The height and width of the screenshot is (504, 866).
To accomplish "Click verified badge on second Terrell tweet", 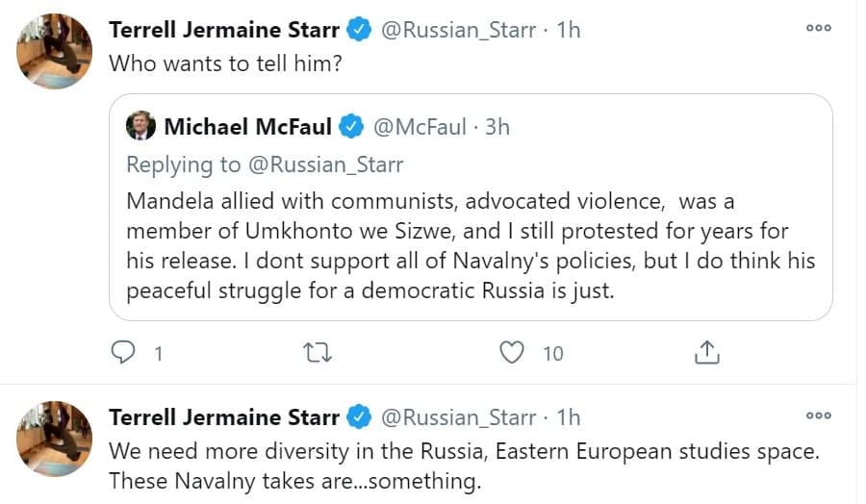I will coord(359,417).
